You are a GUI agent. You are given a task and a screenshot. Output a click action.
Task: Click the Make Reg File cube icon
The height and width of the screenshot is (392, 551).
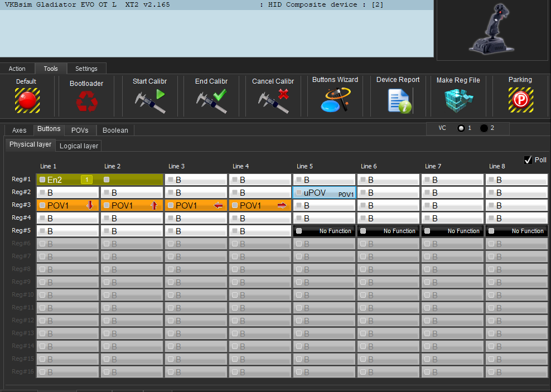pos(458,100)
